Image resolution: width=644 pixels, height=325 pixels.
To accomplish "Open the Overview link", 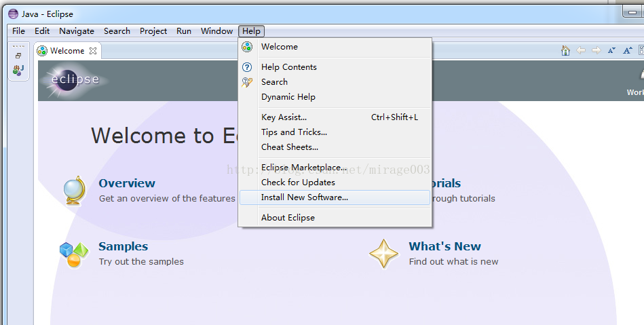I will point(127,183).
